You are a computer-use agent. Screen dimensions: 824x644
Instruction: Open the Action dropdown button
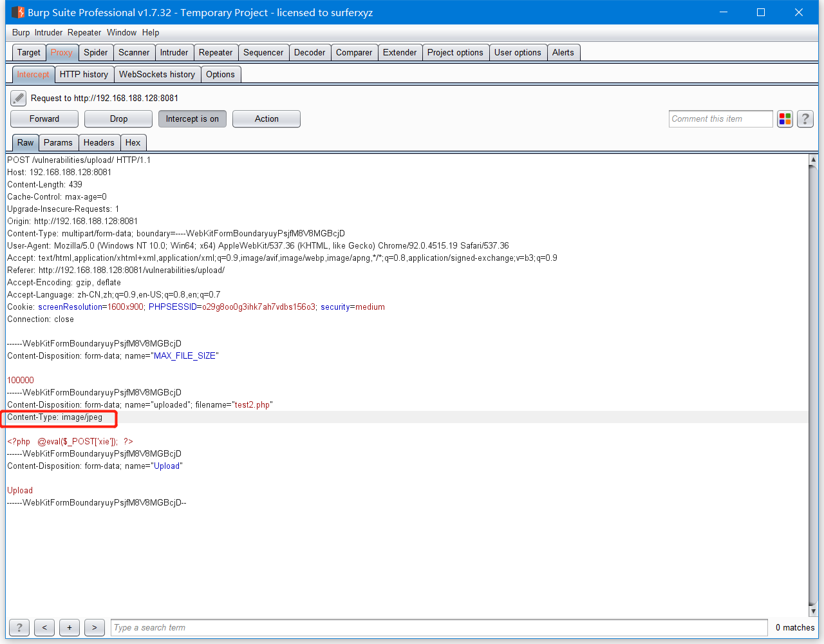(267, 119)
